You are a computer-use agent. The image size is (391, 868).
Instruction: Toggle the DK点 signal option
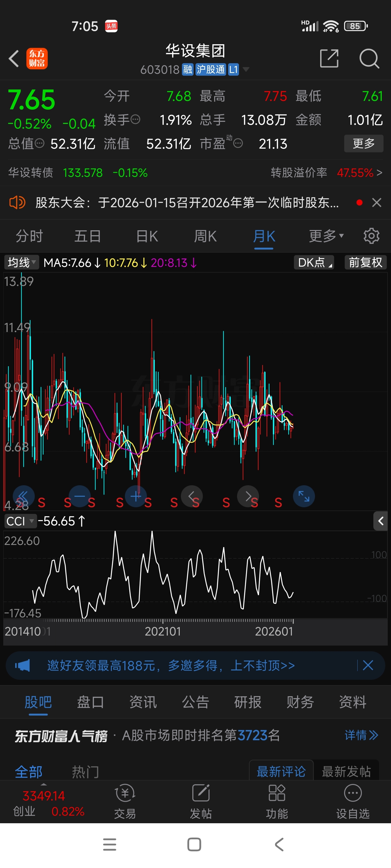(x=314, y=262)
